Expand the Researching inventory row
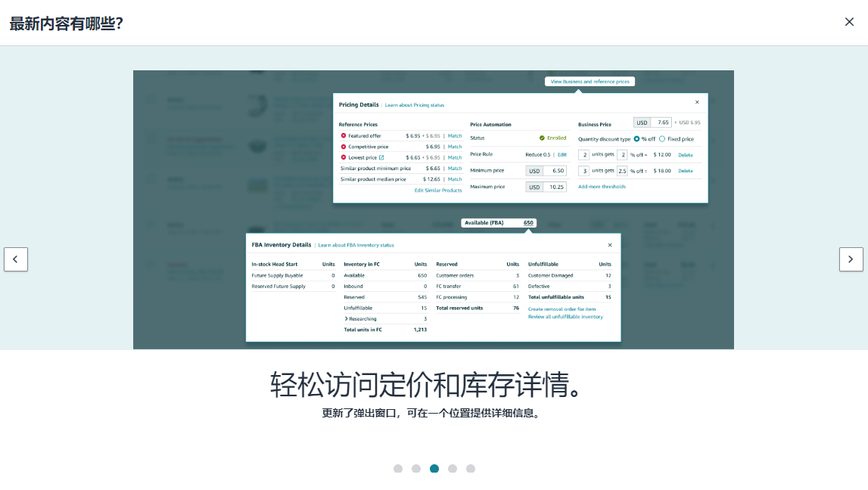This screenshot has width=868, height=490. (347, 318)
